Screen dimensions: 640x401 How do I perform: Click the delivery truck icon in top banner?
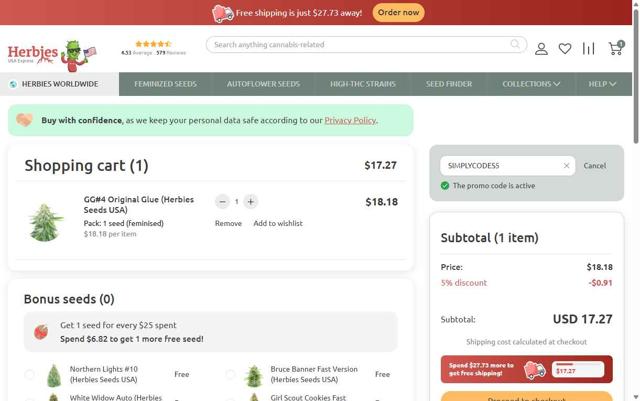click(x=223, y=13)
